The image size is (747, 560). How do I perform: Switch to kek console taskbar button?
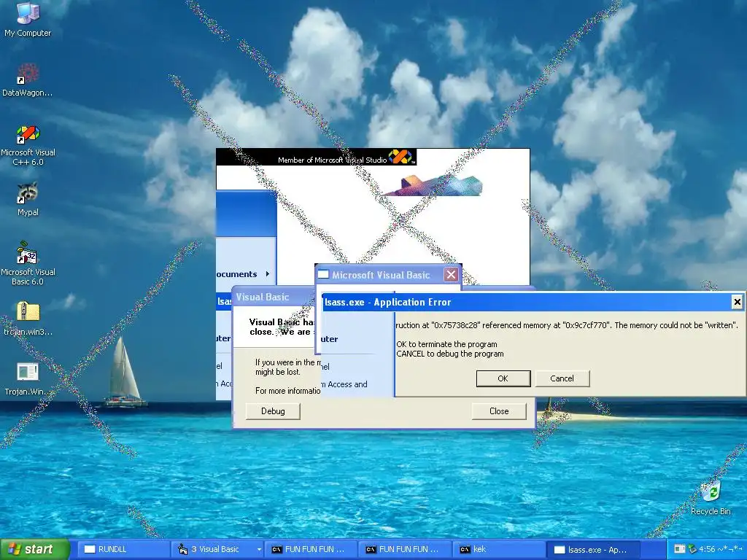point(499,550)
